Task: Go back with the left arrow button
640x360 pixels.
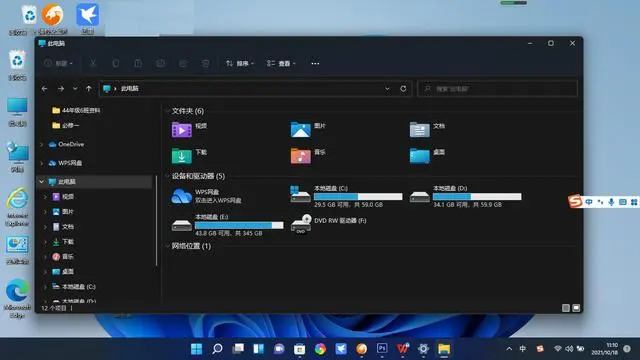Action: [x=44, y=89]
